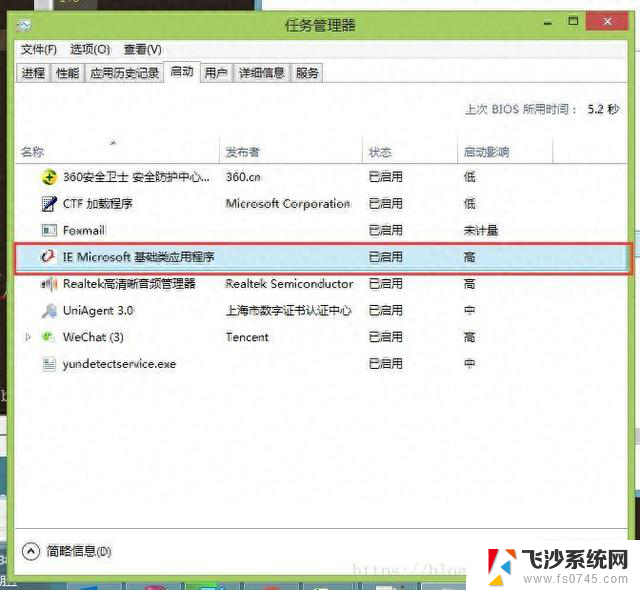Click the Microsoft Corporation publisher cell

288,204
